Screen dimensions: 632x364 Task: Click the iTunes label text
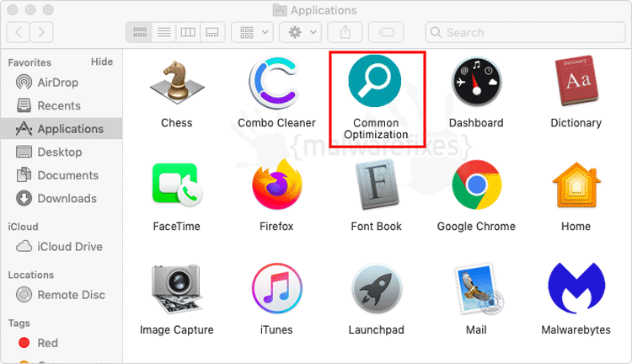276,329
